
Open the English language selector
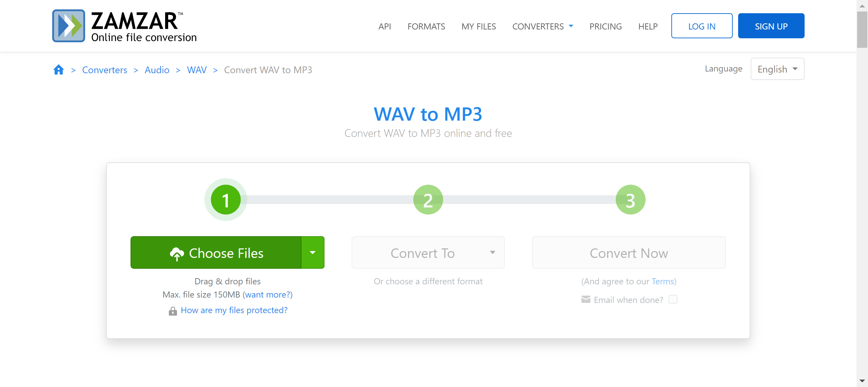tap(777, 69)
